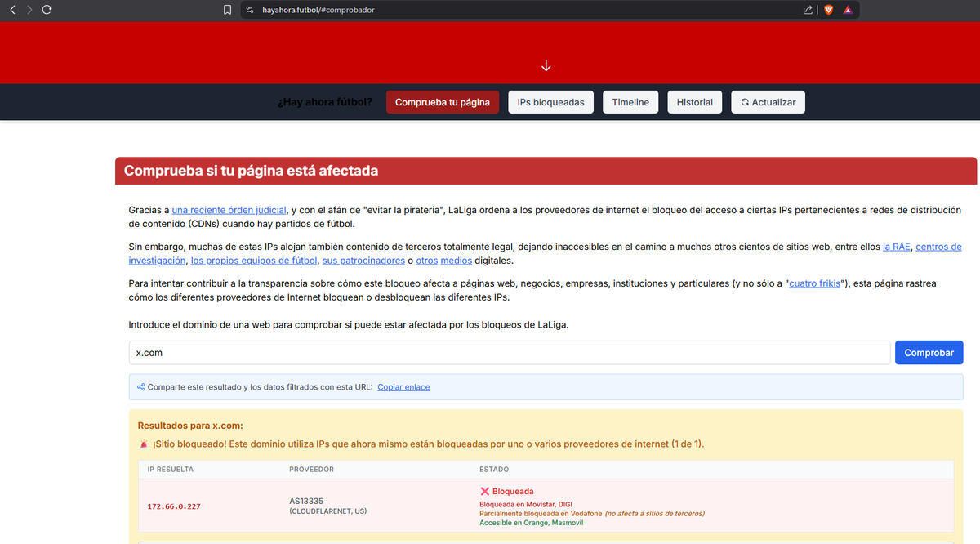Open Brave Shields lion icon
Image resolution: width=980 pixels, height=544 pixels.
point(829,10)
